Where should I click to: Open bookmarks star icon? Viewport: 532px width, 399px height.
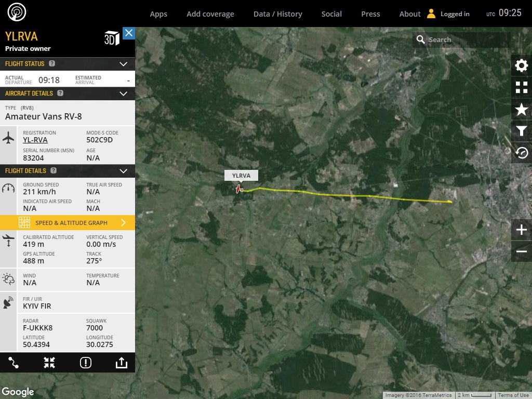click(x=521, y=110)
